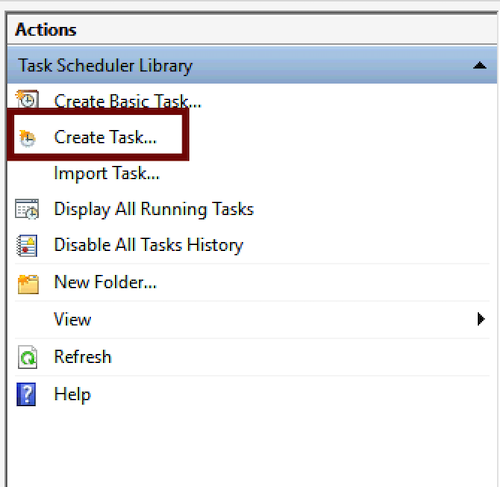Viewport: 500px width, 487px height.
Task: Open Create Basic Task wizard
Action: tap(128, 101)
